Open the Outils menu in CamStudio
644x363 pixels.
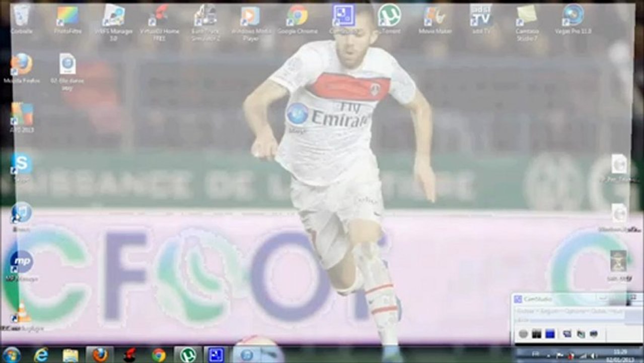[x=599, y=311]
